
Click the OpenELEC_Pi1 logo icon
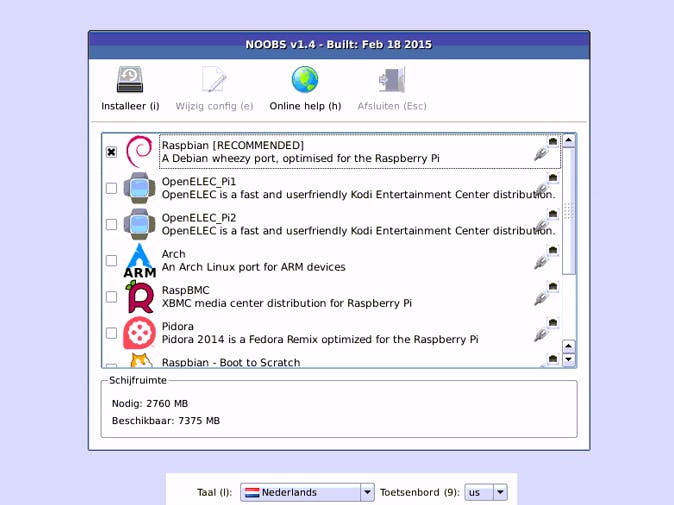pyautogui.click(x=139, y=188)
